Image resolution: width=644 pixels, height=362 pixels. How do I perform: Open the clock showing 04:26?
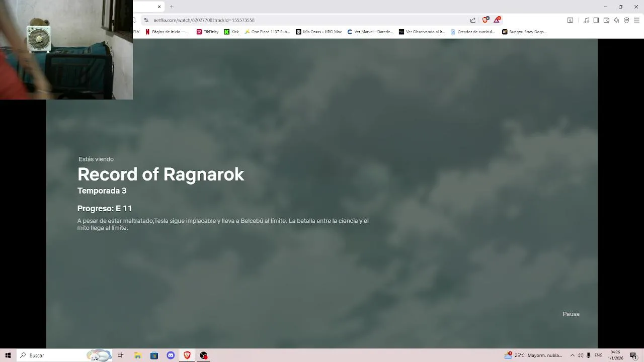click(x=616, y=355)
